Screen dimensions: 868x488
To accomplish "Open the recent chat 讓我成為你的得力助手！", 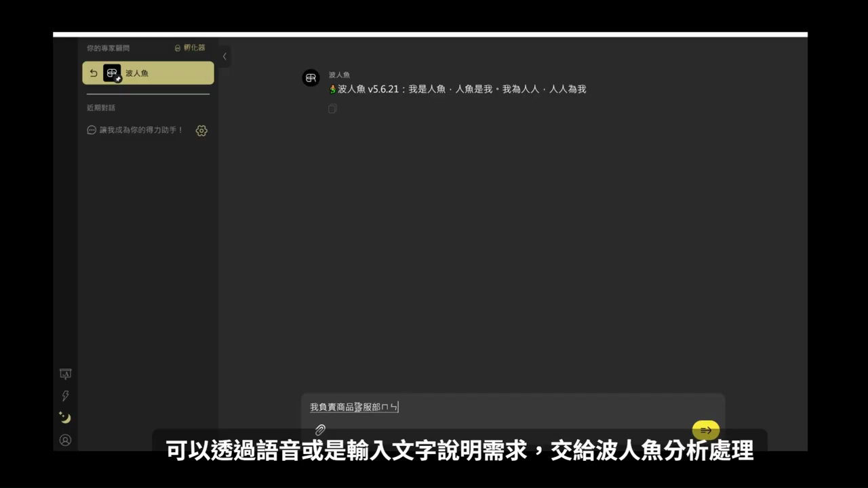I will pyautogui.click(x=142, y=130).
